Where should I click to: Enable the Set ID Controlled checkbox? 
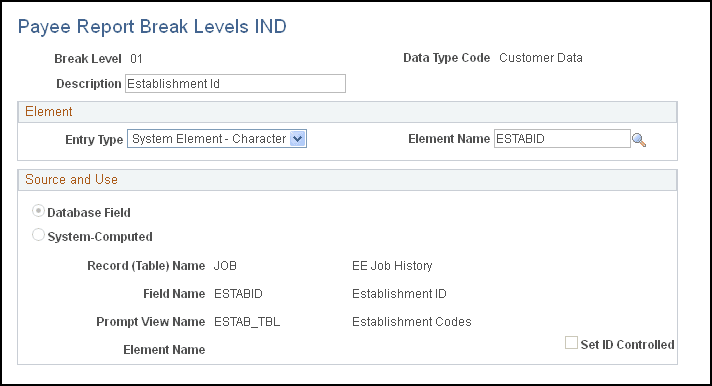[571, 343]
